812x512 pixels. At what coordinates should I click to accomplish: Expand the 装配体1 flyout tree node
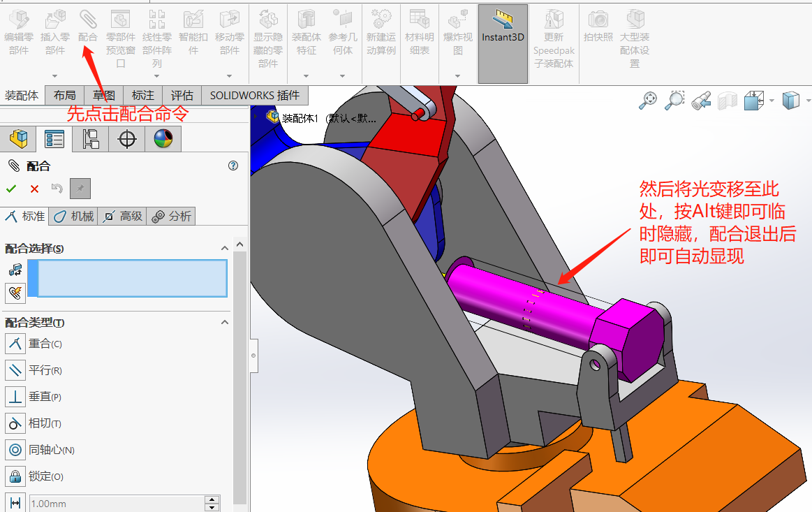click(x=256, y=118)
